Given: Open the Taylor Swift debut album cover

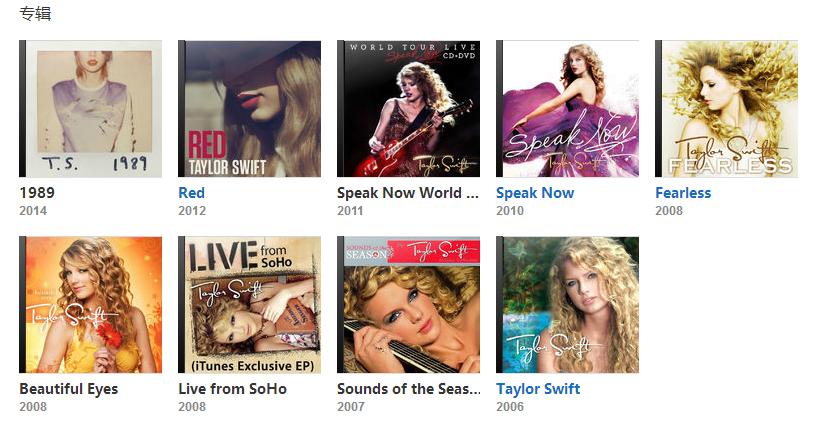Looking at the screenshot, I should [567, 305].
